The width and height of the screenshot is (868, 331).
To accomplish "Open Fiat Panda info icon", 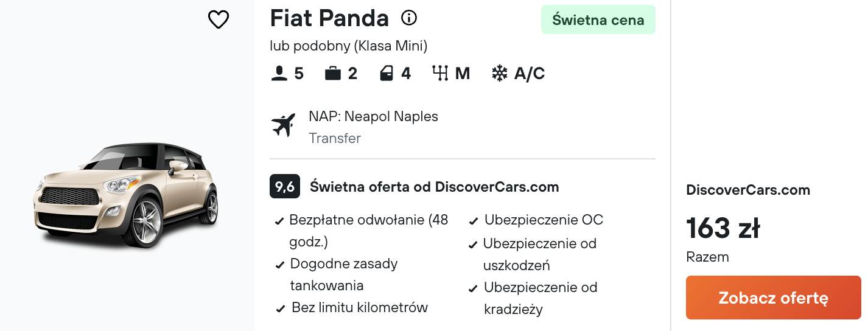I will click(x=409, y=18).
